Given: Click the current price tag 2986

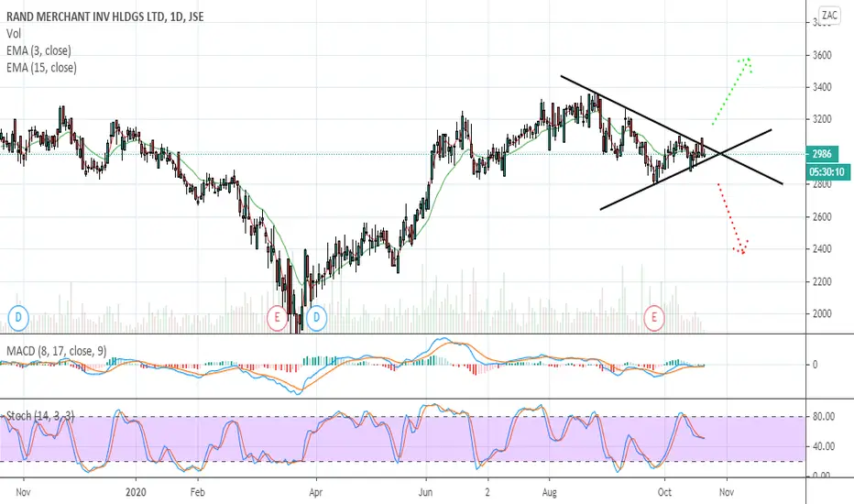Looking at the screenshot, I should [822, 154].
